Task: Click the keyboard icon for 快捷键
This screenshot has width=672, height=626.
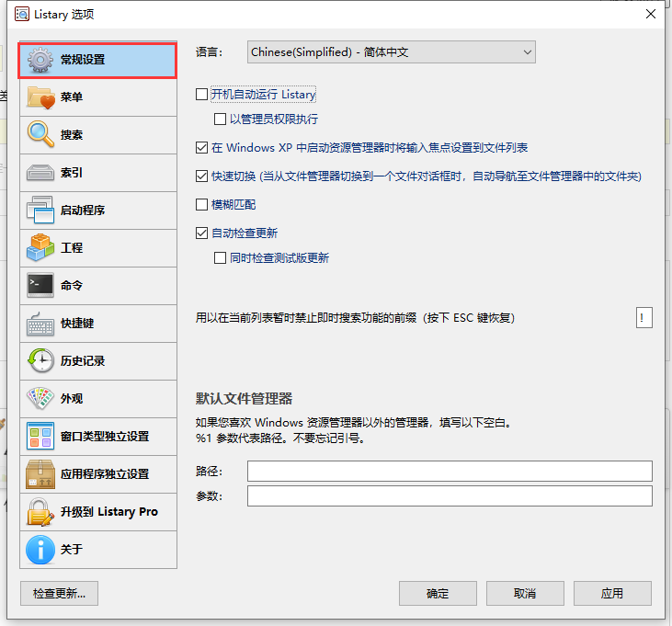Action: click(x=40, y=324)
